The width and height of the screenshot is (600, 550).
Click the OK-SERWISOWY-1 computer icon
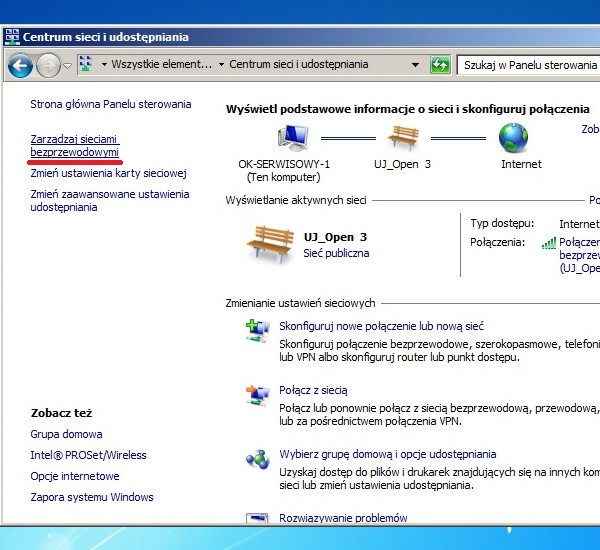[x=293, y=138]
